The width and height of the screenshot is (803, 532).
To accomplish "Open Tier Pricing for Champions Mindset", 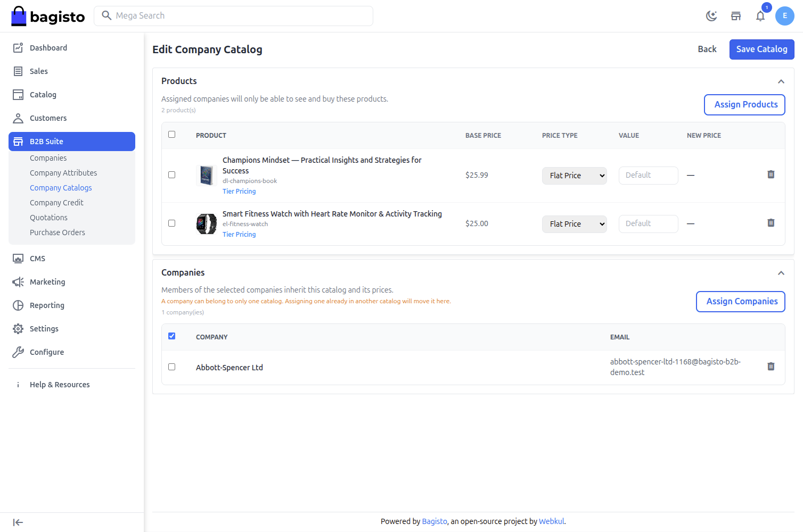I will tap(239, 192).
